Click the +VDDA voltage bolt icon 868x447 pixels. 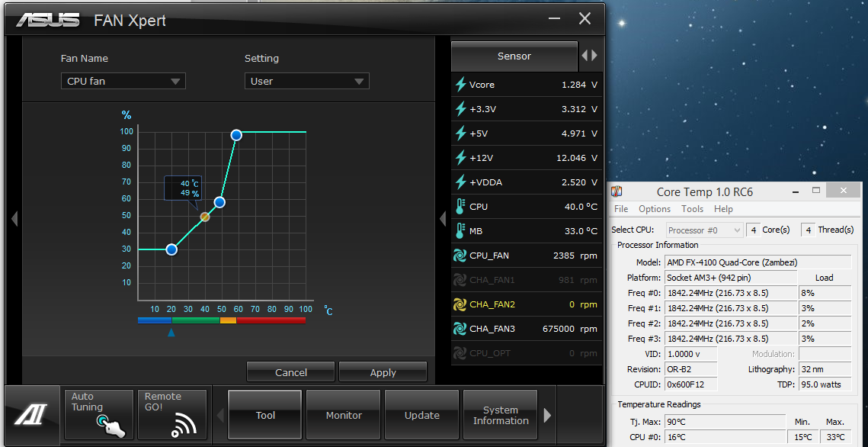point(460,182)
